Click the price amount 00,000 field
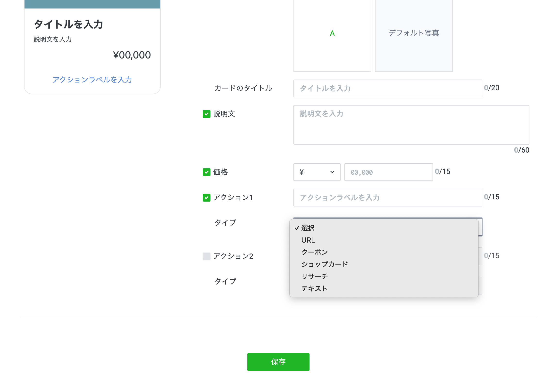 388,172
